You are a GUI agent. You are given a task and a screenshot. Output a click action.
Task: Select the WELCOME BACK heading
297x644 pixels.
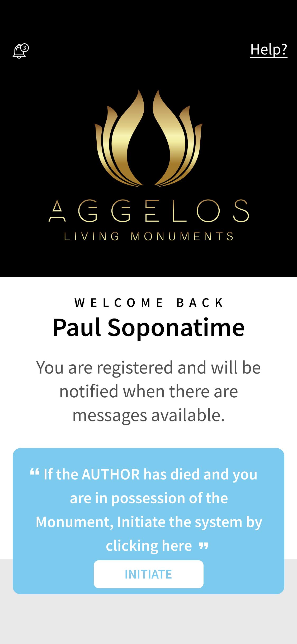click(x=149, y=303)
